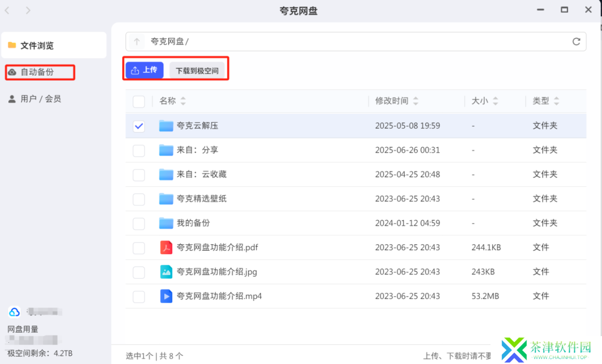Screen dimensions: 602x364
Task: Uncheck the 夸克云解压 checkbox
Action: click(x=139, y=126)
